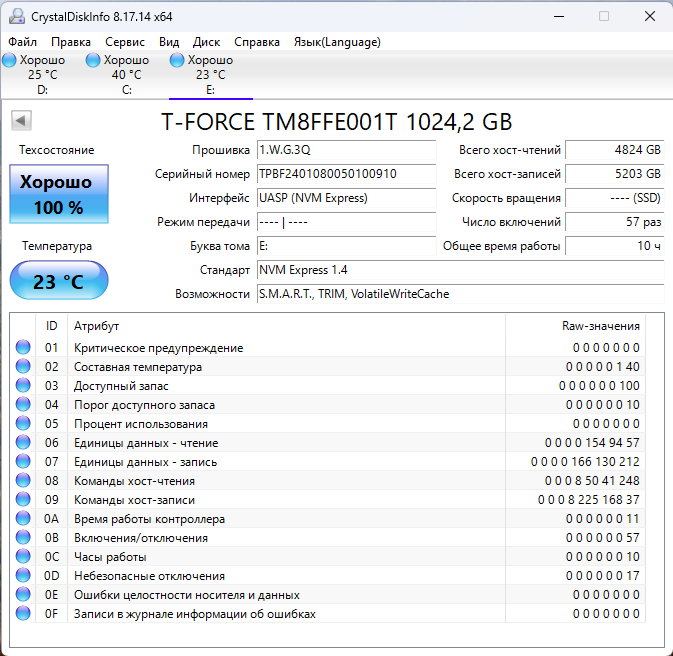Click the interface field UASP (NVM Express)
Viewport: 673px width, 656px height.
(x=346, y=198)
